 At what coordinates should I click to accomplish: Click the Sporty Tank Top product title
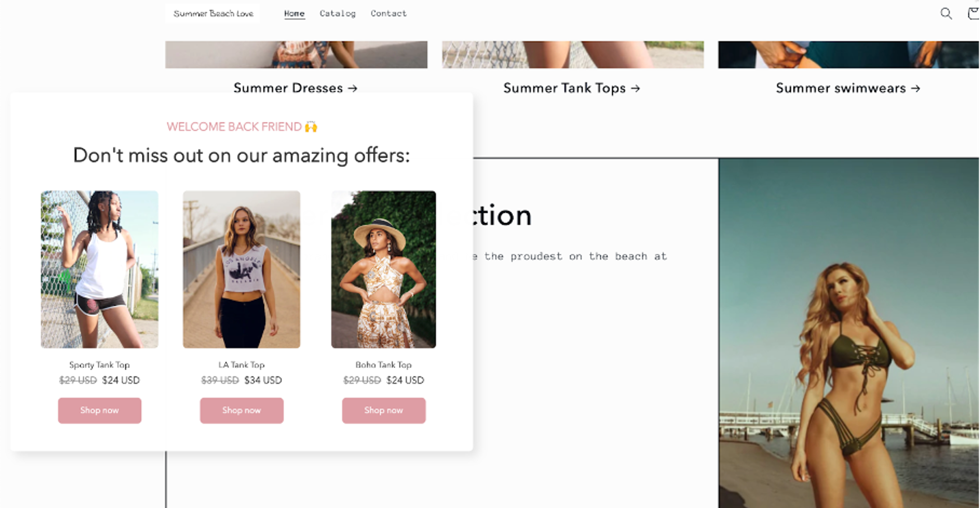click(x=100, y=365)
